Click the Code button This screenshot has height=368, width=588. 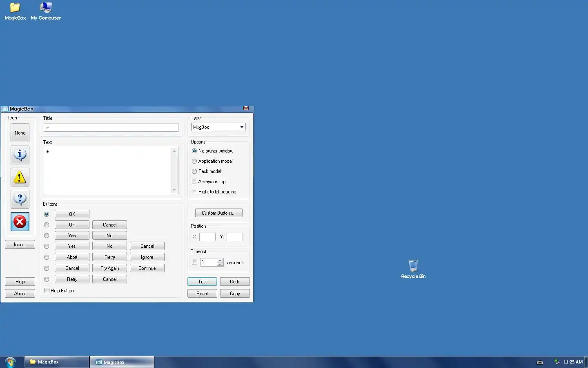[x=235, y=282]
